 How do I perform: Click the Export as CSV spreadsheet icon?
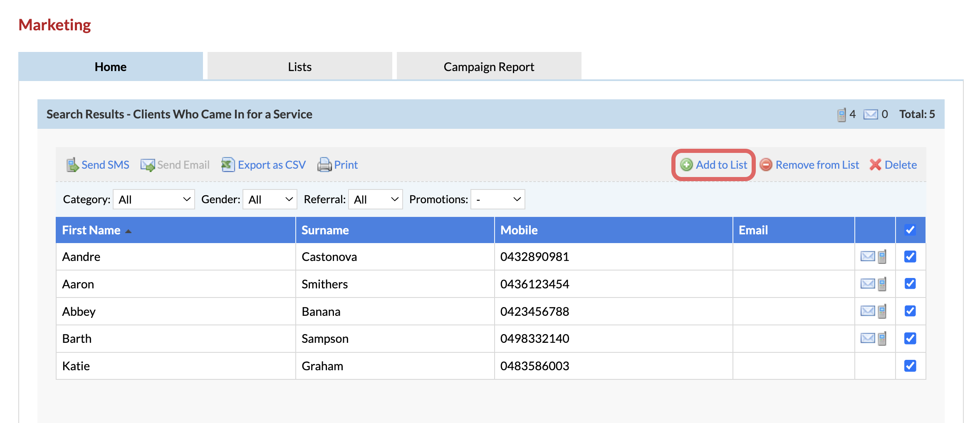coord(228,165)
